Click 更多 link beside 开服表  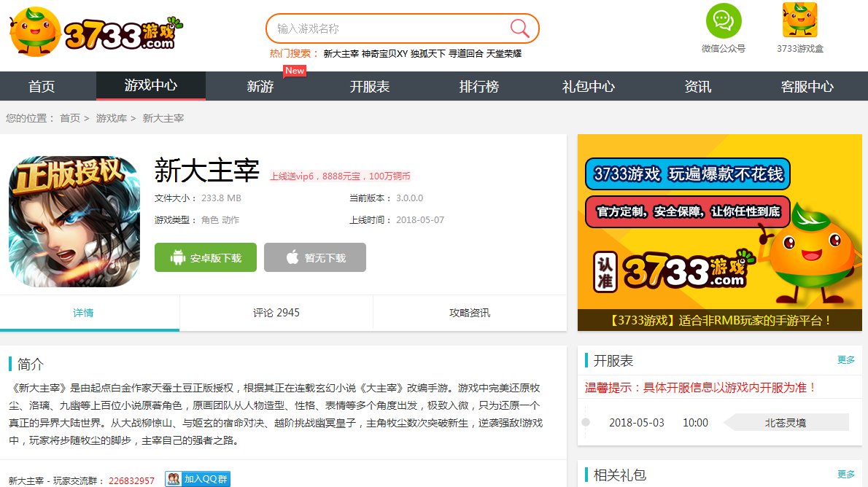tap(846, 360)
